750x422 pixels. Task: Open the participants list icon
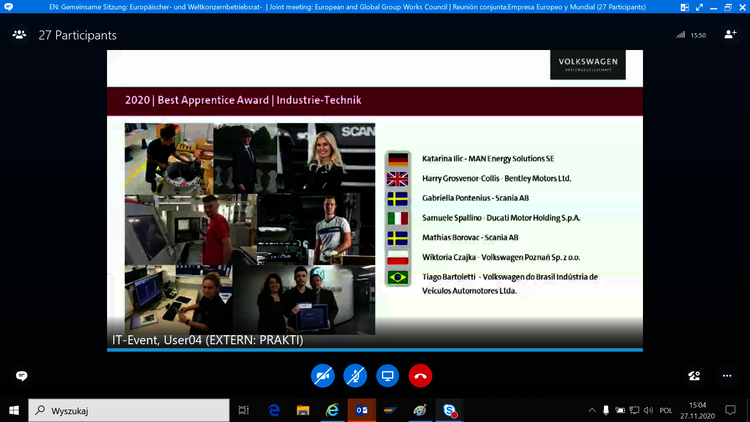[19, 35]
